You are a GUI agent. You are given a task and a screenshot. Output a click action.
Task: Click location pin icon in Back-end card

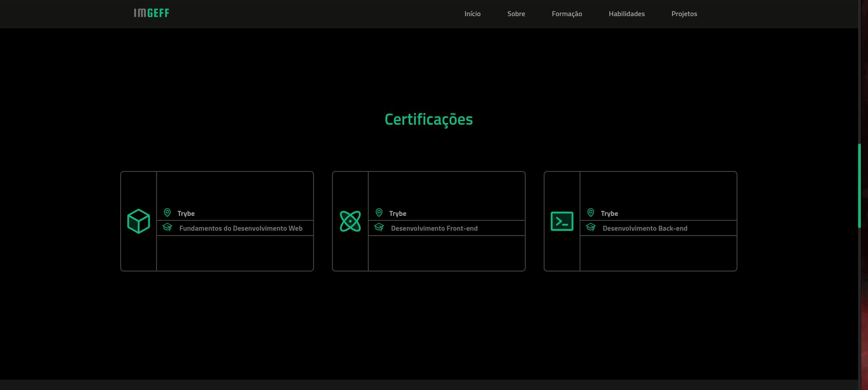591,212
